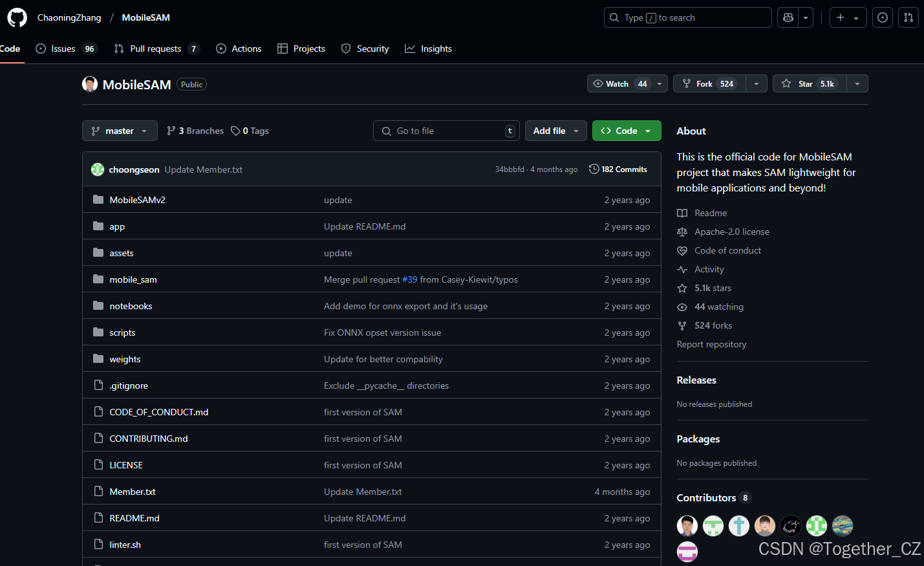Click the eye icon next to 44 watching
This screenshot has height=566, width=924.
(682, 307)
